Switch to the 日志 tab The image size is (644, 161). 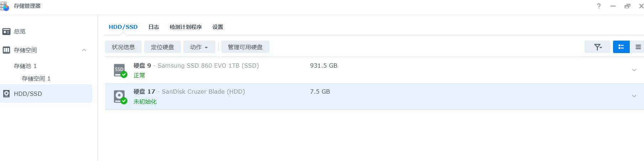point(154,27)
